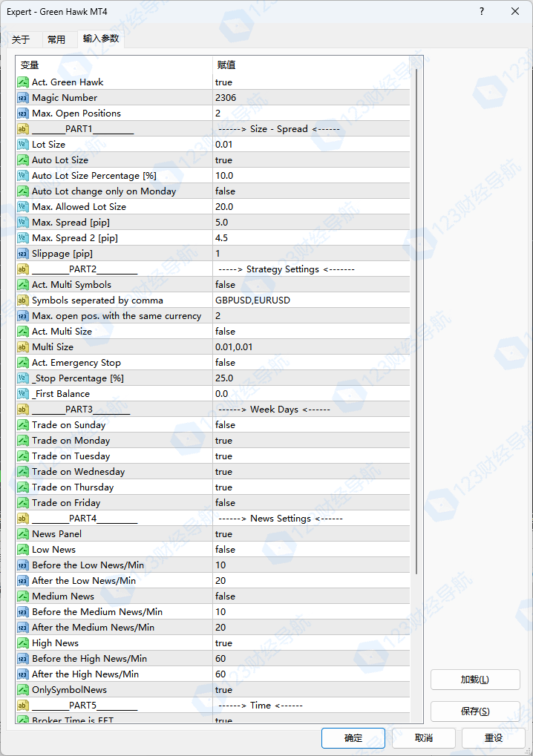Open the dialog help question mark
Image resolution: width=533 pixels, height=756 pixels.
point(481,11)
